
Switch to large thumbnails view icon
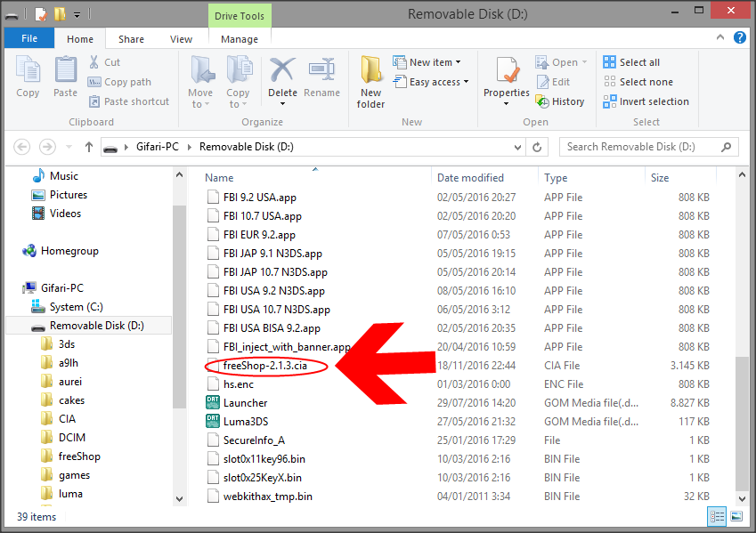pos(736,517)
